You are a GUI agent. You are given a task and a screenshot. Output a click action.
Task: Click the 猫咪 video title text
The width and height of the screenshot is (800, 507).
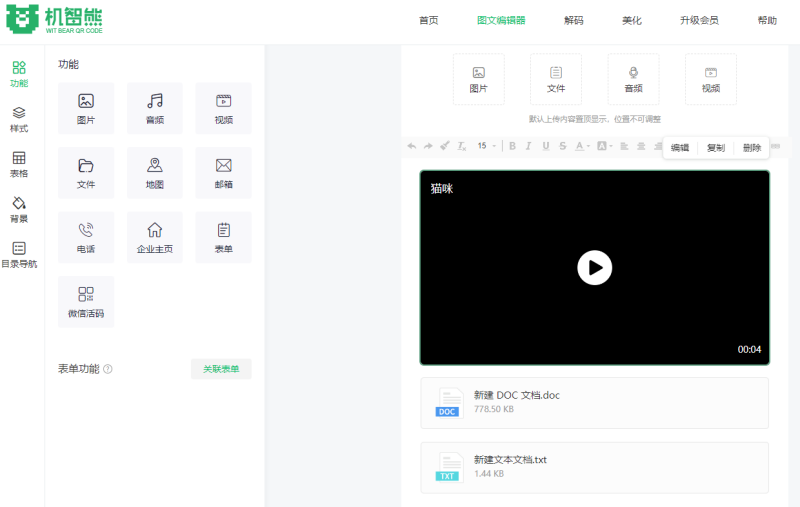[442, 189]
